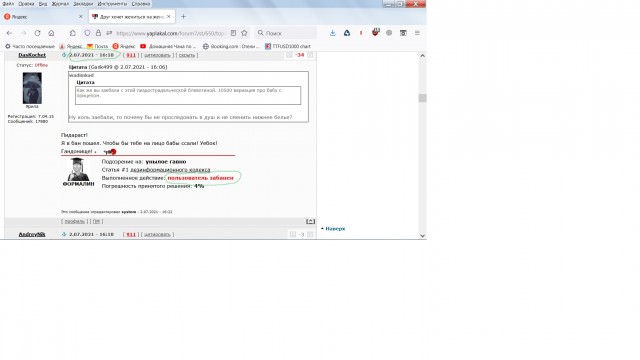This screenshot has width=640, height=360.
Task: Click the red пользователь забанен text
Action: click(200, 178)
